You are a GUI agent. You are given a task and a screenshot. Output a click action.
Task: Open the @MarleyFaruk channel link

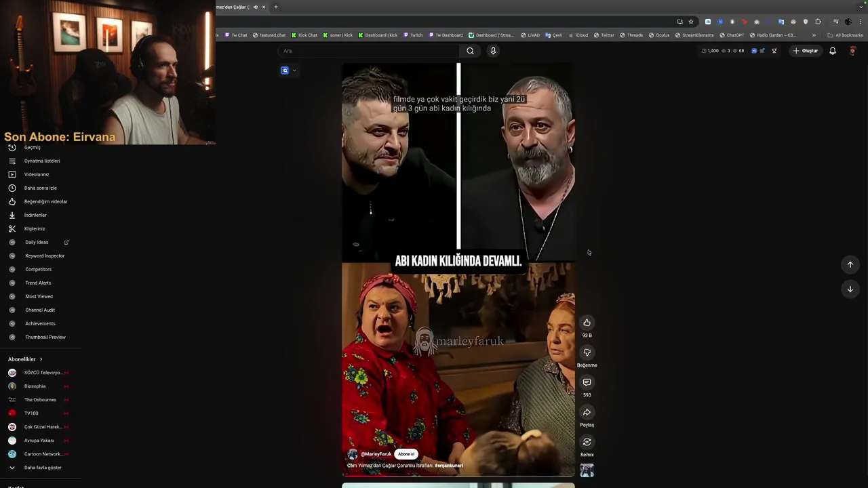(x=376, y=454)
